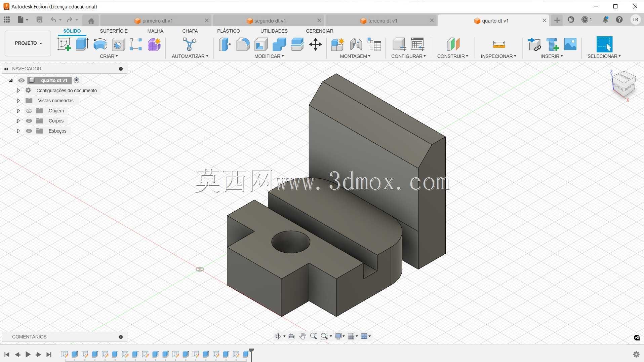The width and height of the screenshot is (644, 362).
Task: Activate quarto dt v1 component radio button
Action: click(x=76, y=80)
